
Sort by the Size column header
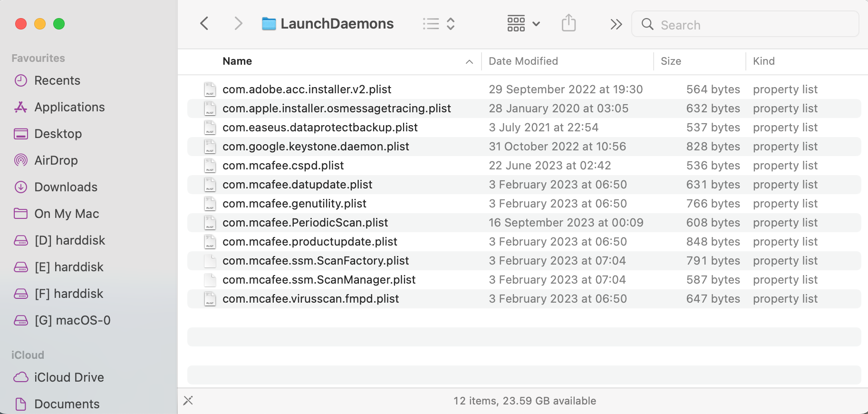[x=671, y=61]
